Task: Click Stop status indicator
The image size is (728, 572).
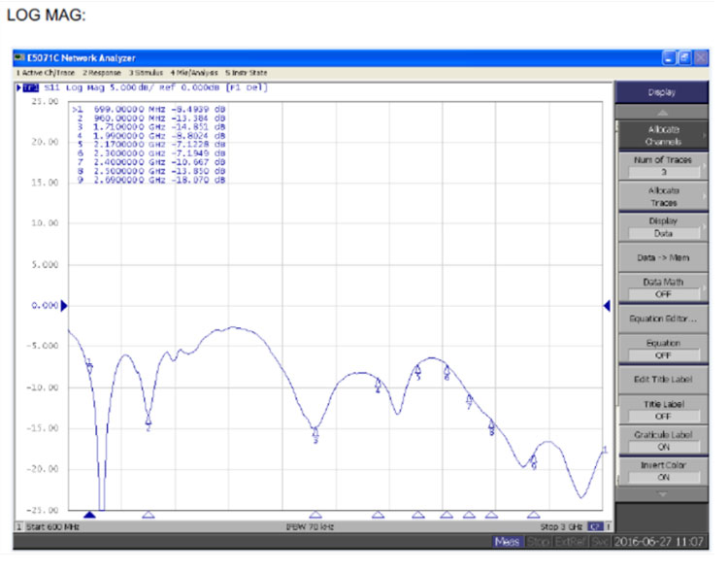Action: [538, 542]
